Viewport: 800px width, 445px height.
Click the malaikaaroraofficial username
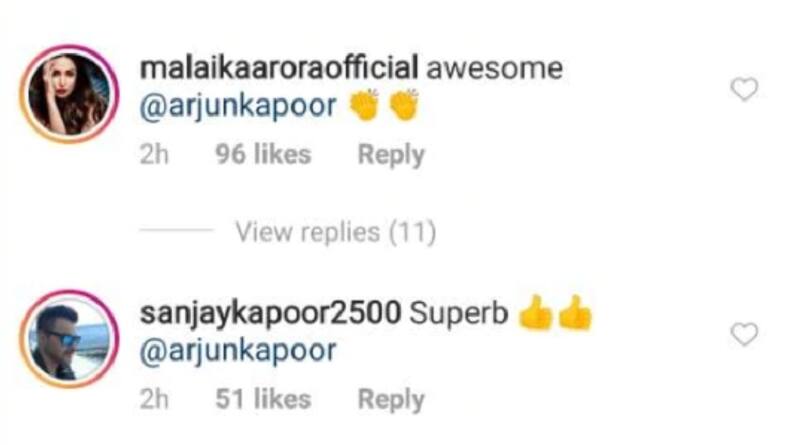pyautogui.click(x=279, y=68)
